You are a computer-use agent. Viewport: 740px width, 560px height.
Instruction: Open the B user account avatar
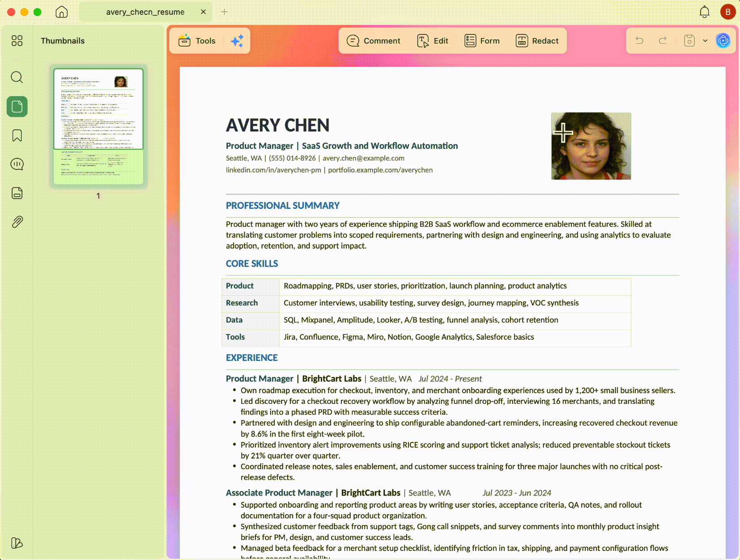[728, 12]
